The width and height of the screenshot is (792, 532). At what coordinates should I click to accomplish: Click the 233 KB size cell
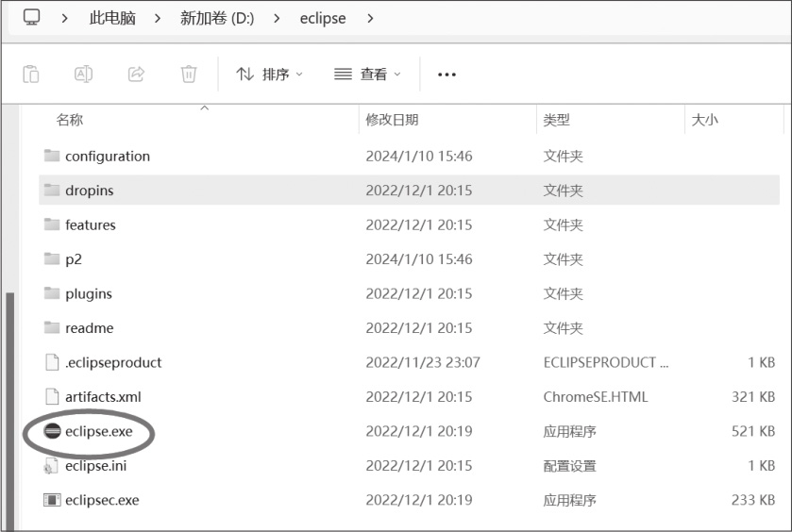(753, 500)
